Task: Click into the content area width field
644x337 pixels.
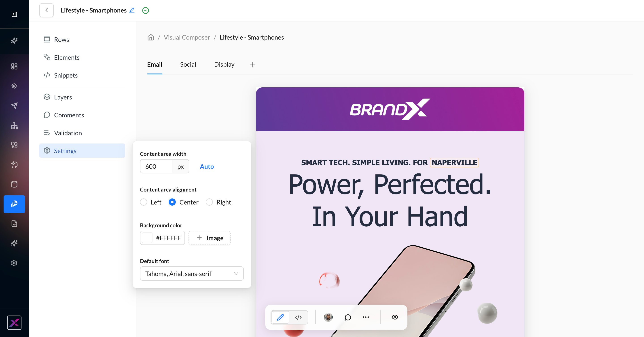Action: point(156,166)
